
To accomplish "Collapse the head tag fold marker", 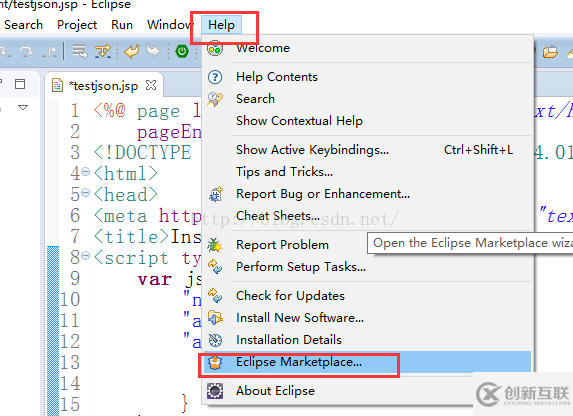I will [x=85, y=192].
